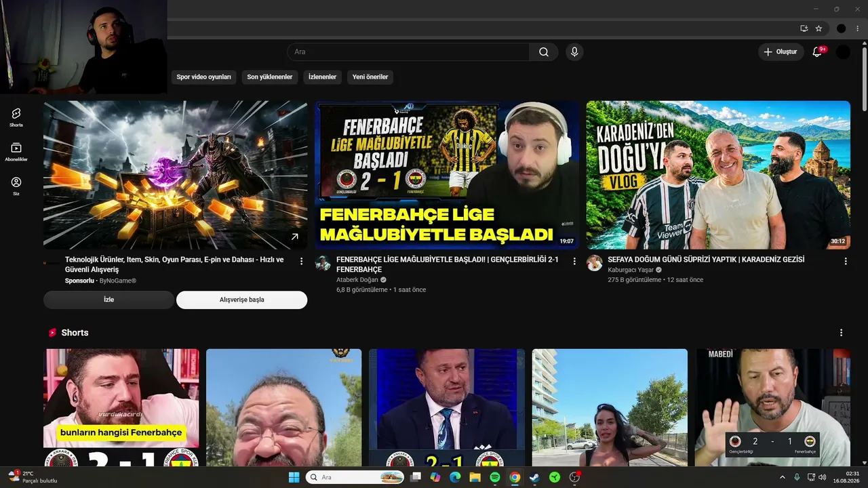Show hidden system tray icons
Screen dimensions: 868x488
point(783,477)
